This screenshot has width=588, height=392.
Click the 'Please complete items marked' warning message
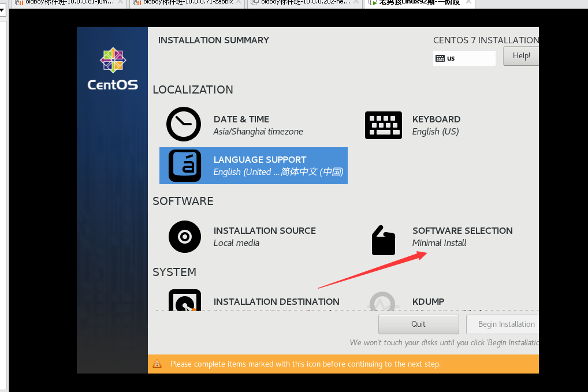(305, 364)
